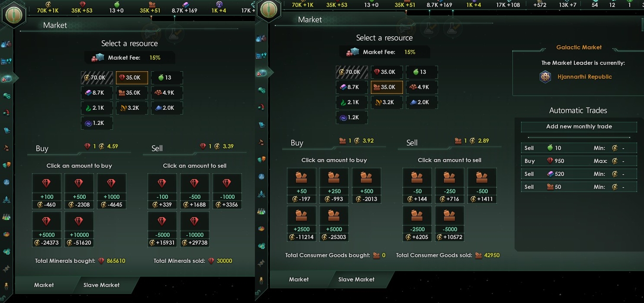Buy +2500 consumer goods costing 11214 energy
Viewport: 644px width, 303px height.
point(302,223)
